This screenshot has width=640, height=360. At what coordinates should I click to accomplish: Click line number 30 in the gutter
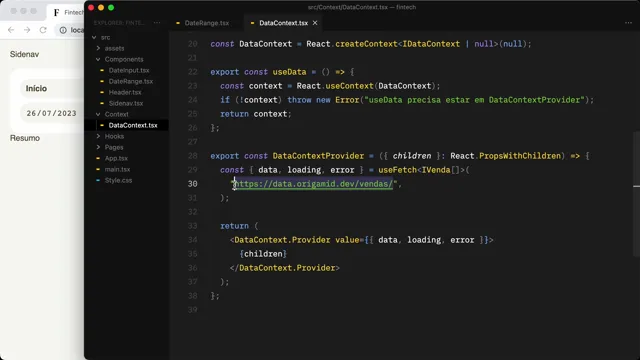pyautogui.click(x=193, y=184)
